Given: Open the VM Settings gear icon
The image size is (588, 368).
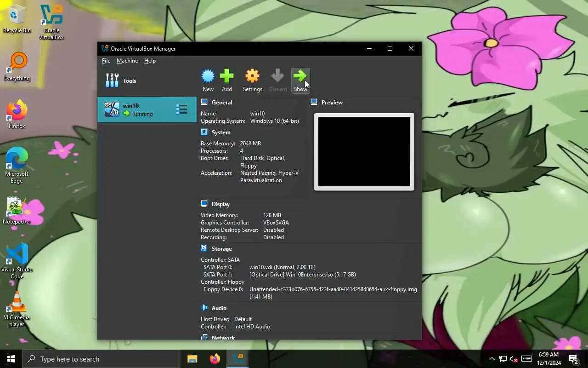Looking at the screenshot, I should [252, 76].
